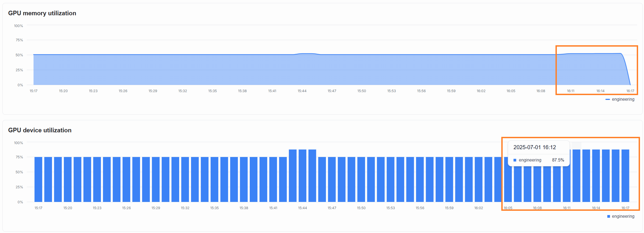Click the 16:02 x-axis label in device chart
The width and height of the screenshot is (644, 233).
tap(479, 208)
